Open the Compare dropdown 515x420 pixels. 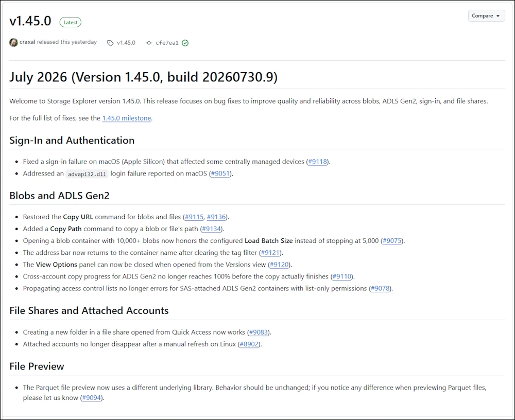pos(486,16)
